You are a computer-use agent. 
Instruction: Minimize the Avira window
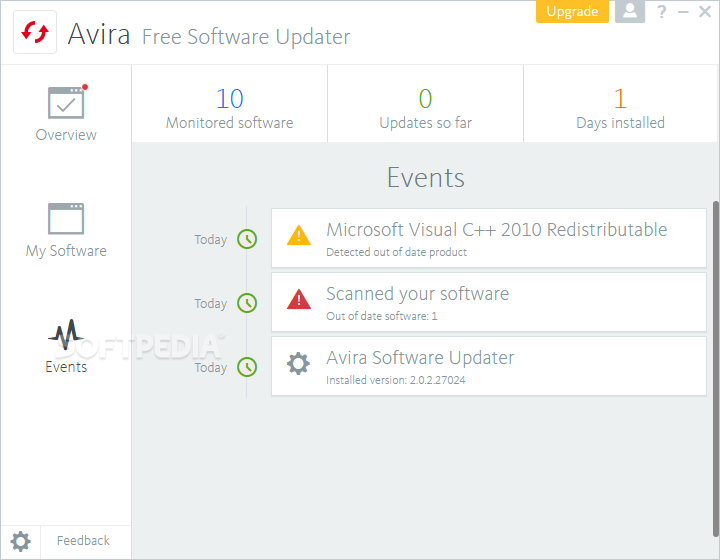point(683,11)
